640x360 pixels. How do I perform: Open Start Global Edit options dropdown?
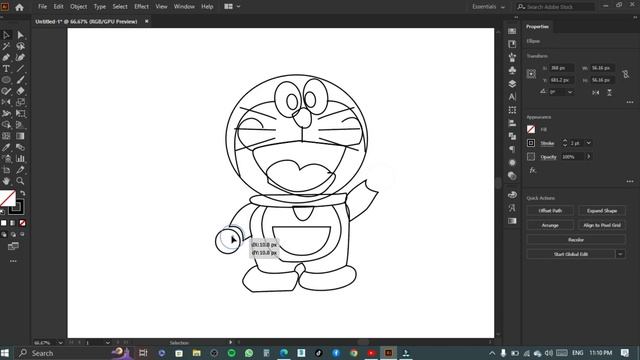click(x=620, y=254)
